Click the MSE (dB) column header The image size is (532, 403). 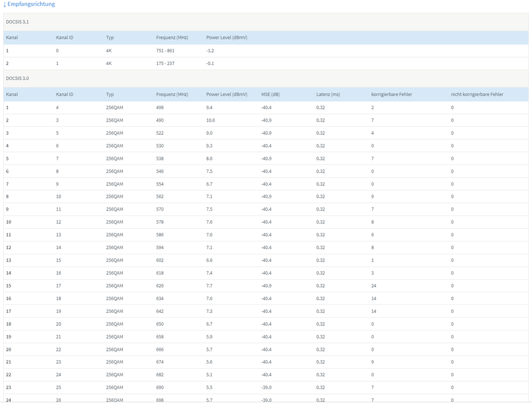271,94
